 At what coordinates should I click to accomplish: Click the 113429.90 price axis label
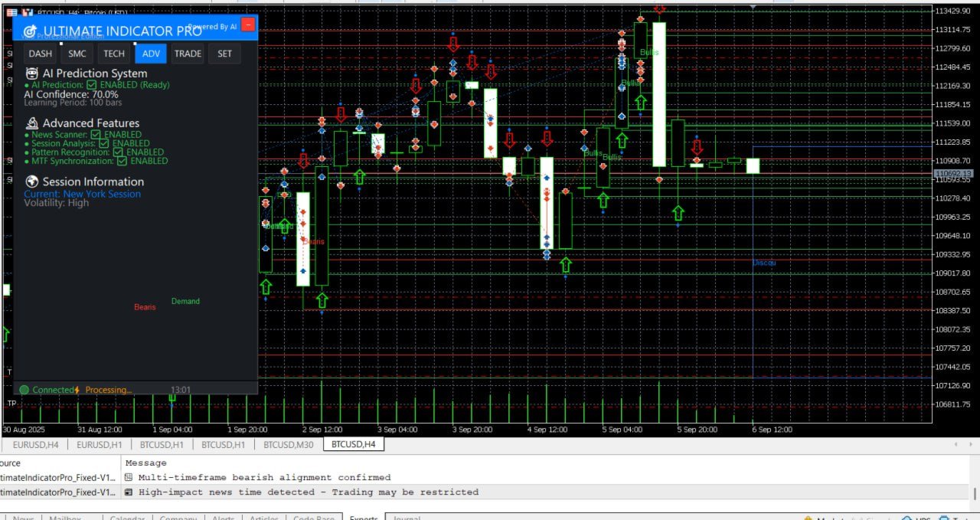pos(952,11)
